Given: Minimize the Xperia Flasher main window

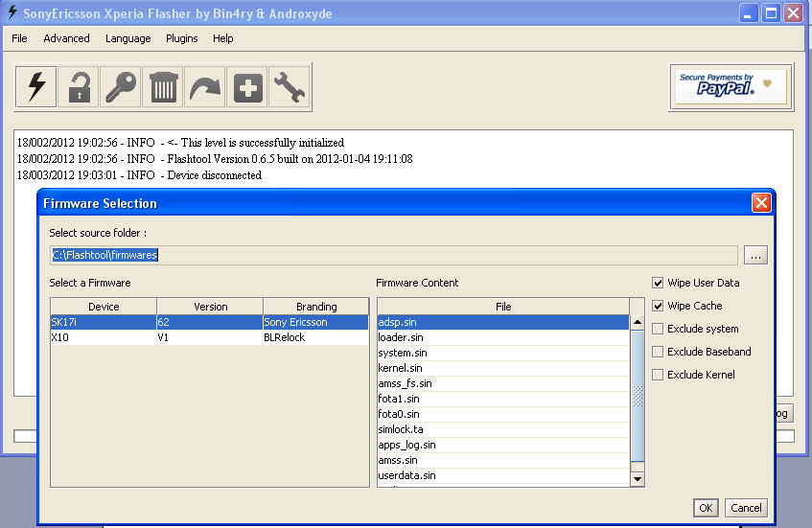Looking at the screenshot, I should [749, 13].
